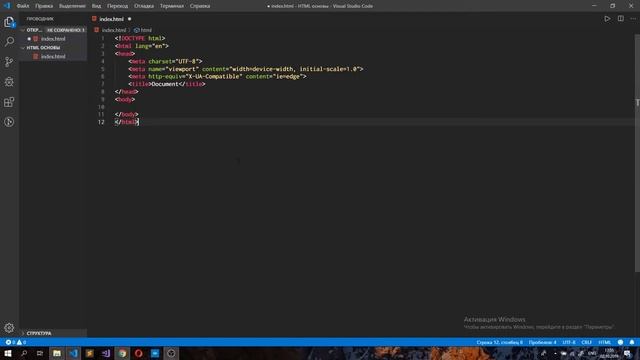Open Opera browser from the taskbar
Image resolution: width=640 pixels, height=360 pixels.
click(x=138, y=353)
